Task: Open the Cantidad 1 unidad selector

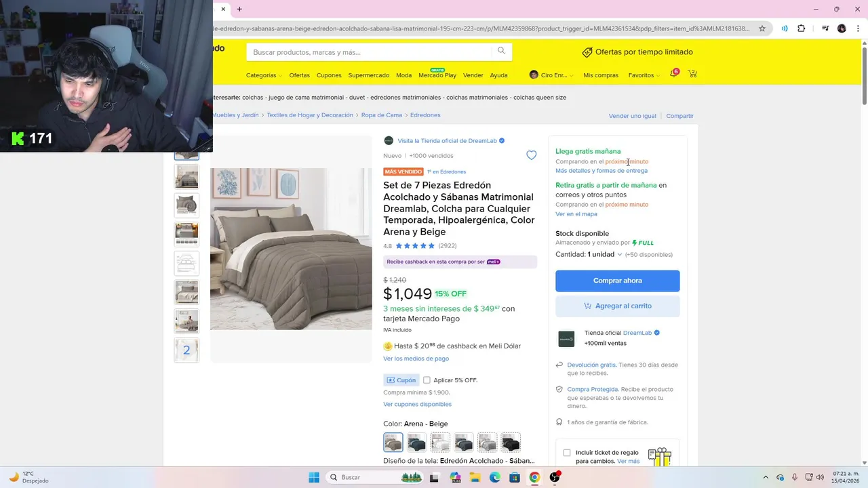Action: [x=589, y=254]
